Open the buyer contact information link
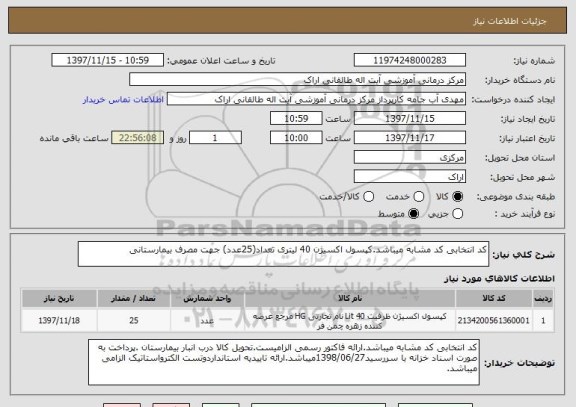Viewport: 576px width, 407px height. (123, 100)
